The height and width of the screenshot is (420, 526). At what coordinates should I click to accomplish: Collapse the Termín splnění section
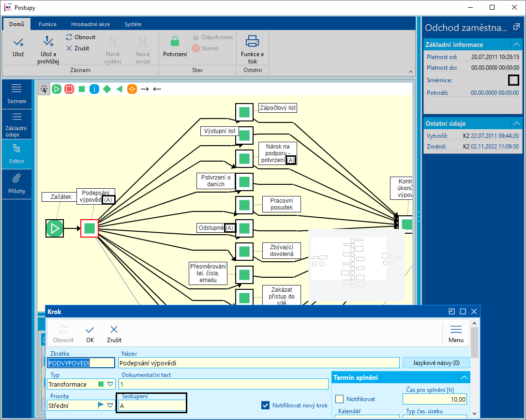(x=464, y=377)
